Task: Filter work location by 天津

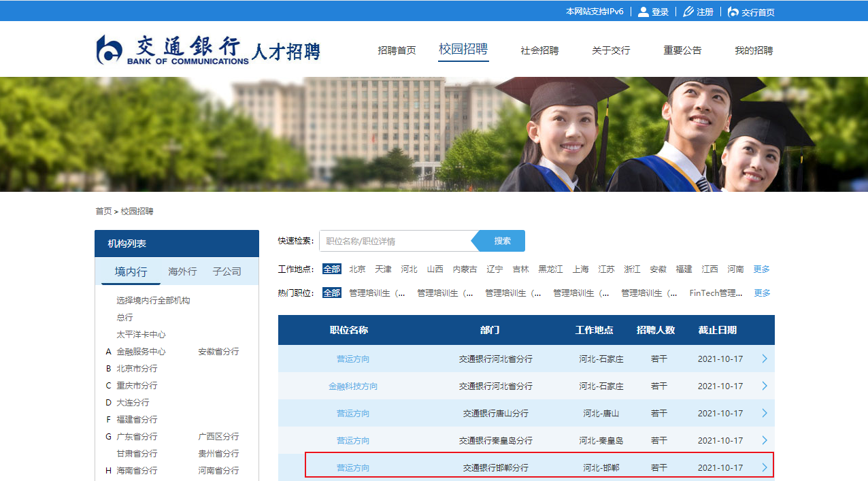Action: point(384,269)
